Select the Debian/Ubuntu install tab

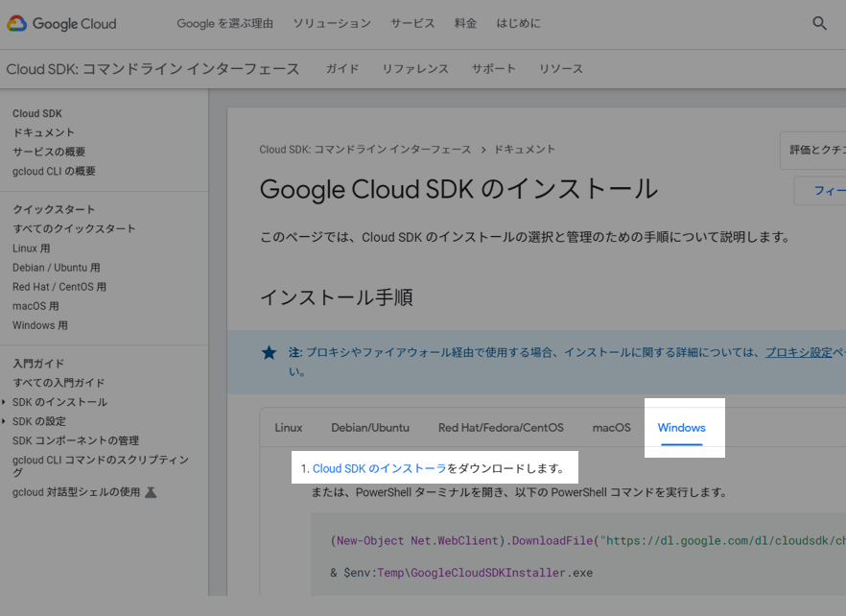point(370,428)
